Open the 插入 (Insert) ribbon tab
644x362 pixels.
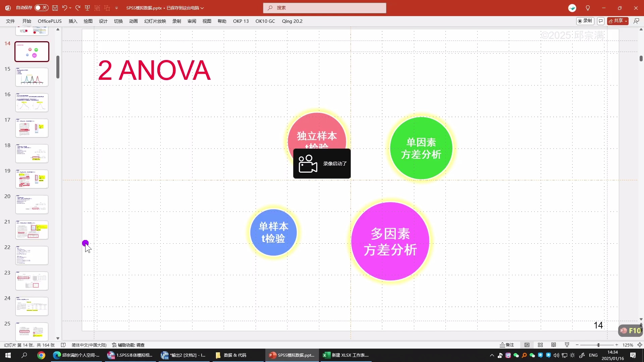[73, 21]
